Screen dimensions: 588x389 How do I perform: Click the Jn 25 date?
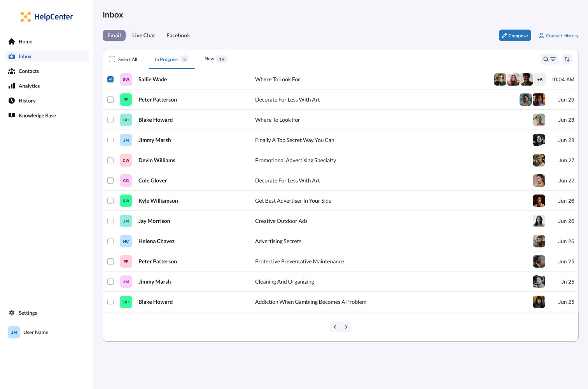(568, 282)
